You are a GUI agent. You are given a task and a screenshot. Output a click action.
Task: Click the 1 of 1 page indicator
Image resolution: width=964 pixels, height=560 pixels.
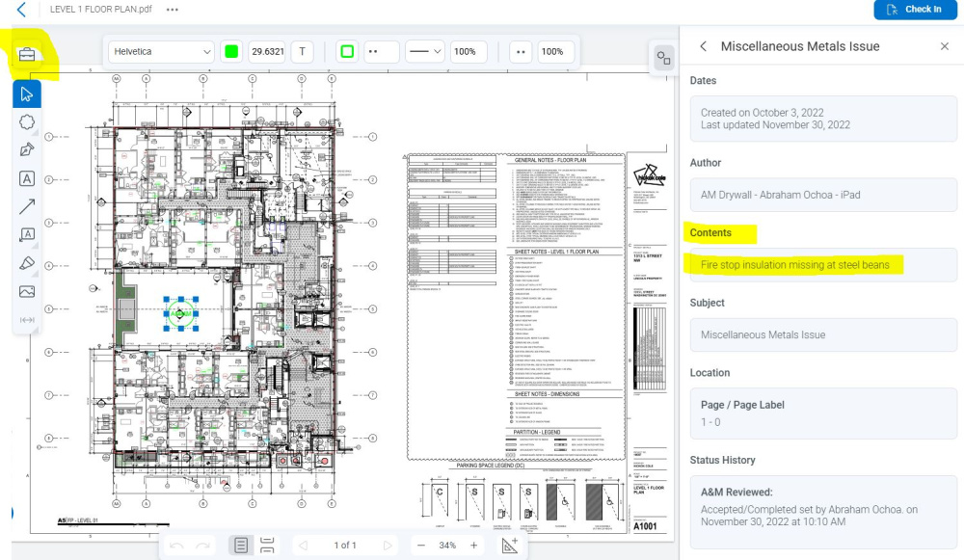click(x=345, y=546)
